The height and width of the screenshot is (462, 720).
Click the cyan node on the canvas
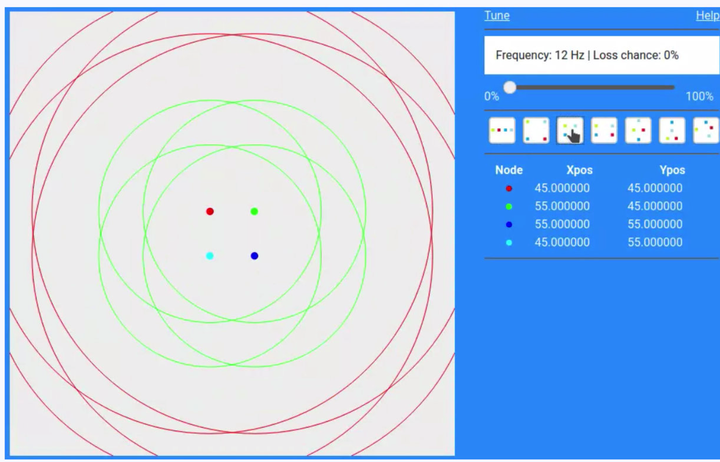[210, 256]
